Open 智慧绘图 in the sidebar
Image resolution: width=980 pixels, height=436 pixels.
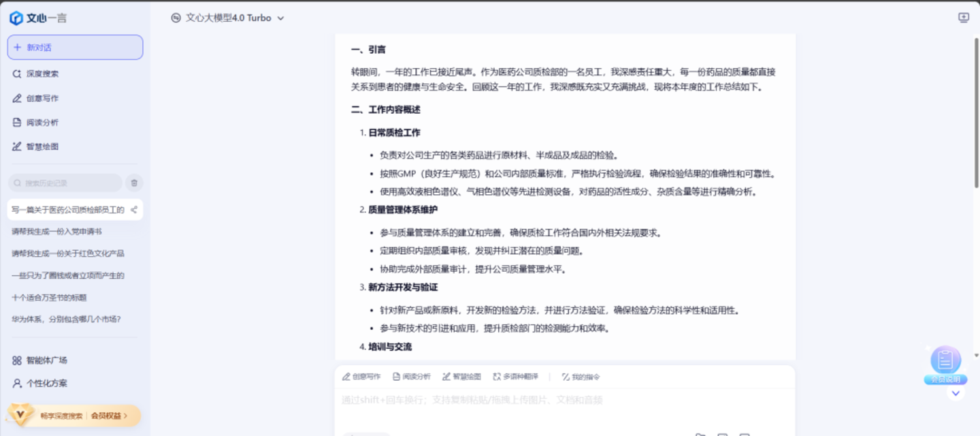[x=42, y=146]
